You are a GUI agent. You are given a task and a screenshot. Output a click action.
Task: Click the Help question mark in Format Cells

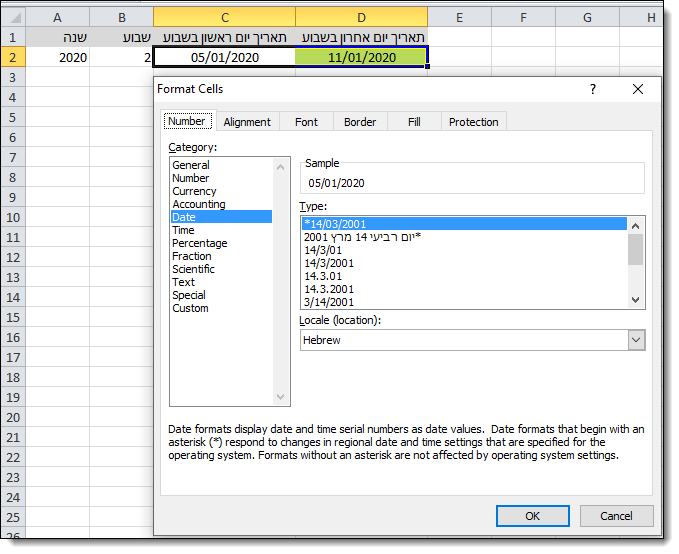pyautogui.click(x=593, y=89)
